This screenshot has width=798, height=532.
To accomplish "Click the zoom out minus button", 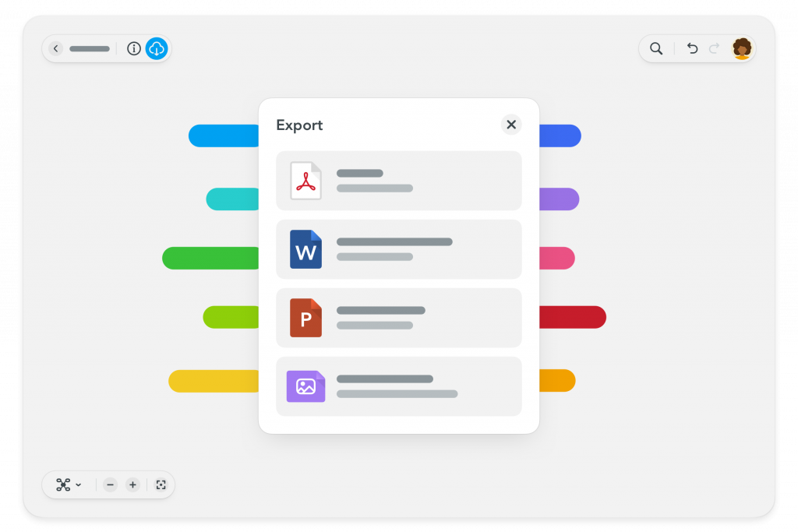I will (110, 484).
